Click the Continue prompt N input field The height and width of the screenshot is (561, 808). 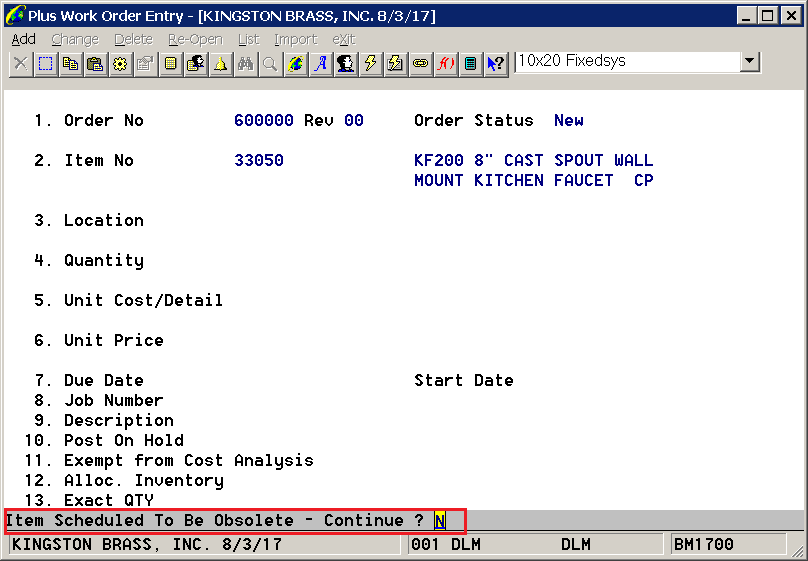440,521
